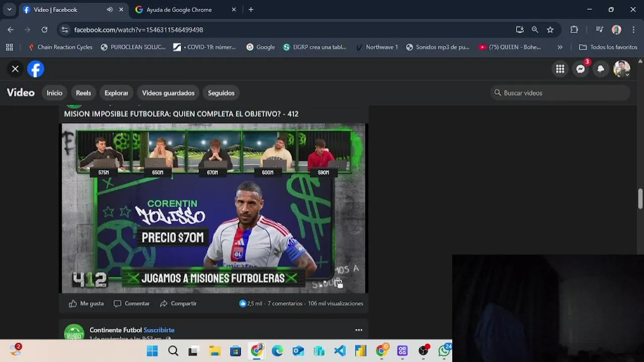This screenshot has height=362, width=644.
Task: Open Visual Studio Code from taskbar
Action: coord(340,351)
